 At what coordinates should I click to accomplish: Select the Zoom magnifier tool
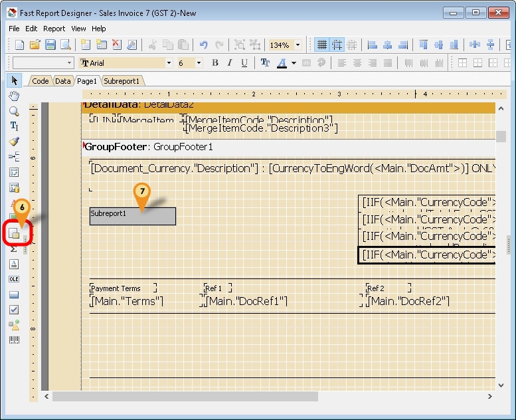click(14, 111)
